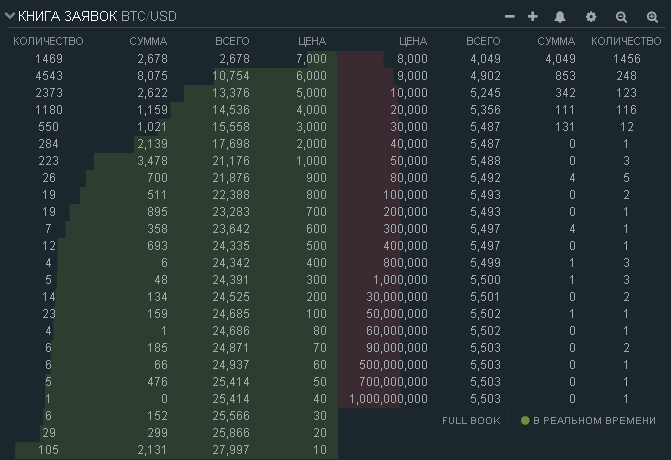Toggle the В РЕАЛЬНОМ ВРЕМЕНИ indicator
Image resolution: width=671 pixels, height=460 pixels.
[x=588, y=421]
